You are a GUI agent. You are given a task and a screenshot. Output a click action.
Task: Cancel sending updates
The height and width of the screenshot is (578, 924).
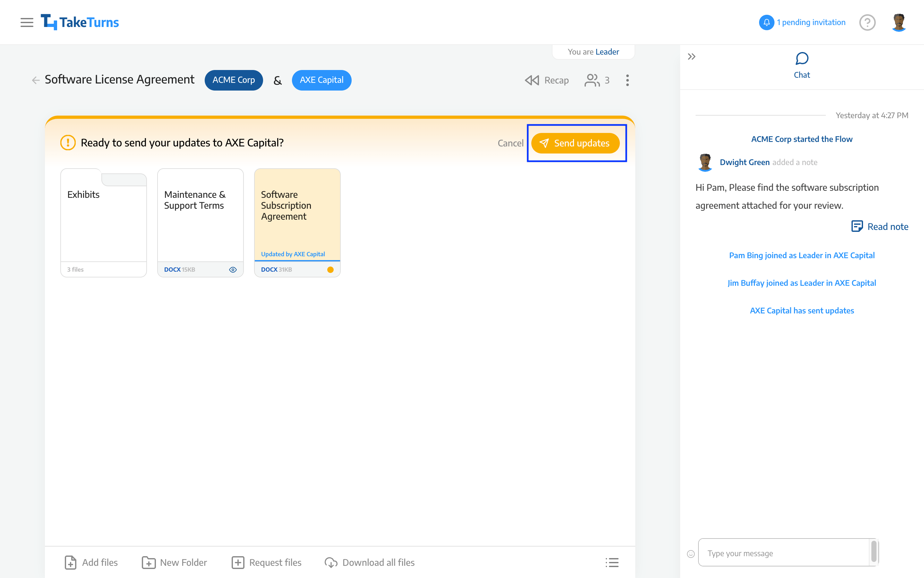coord(510,143)
